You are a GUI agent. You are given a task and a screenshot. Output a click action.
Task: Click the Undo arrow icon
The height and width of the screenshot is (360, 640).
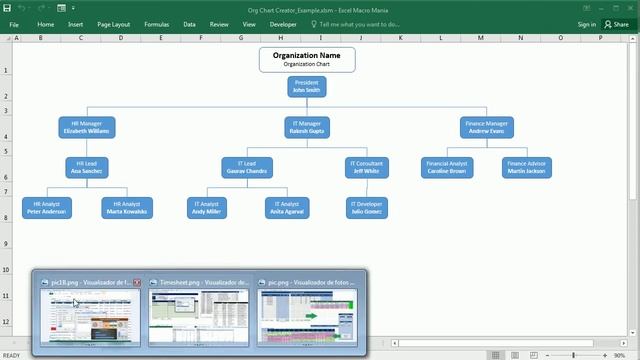pyautogui.click(x=21, y=8)
